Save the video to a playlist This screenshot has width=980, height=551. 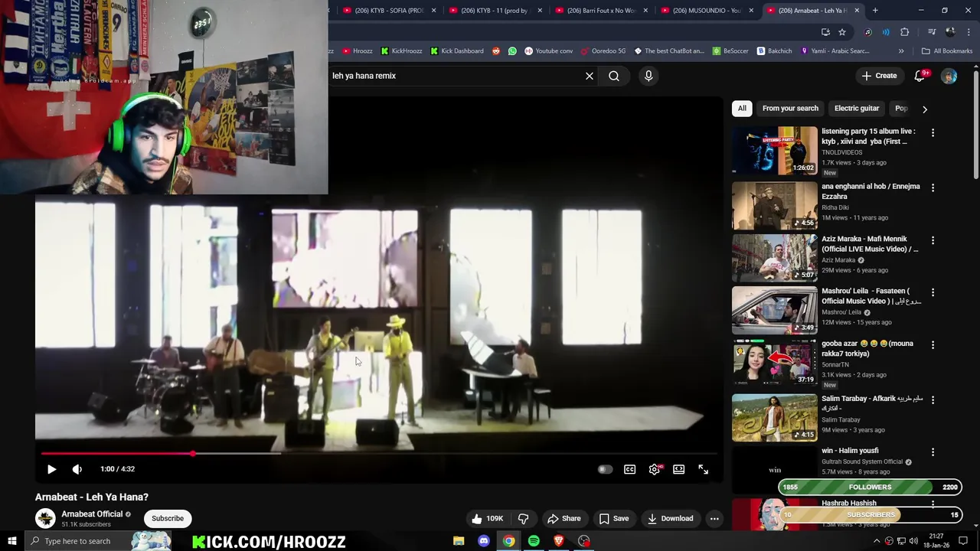614,518
